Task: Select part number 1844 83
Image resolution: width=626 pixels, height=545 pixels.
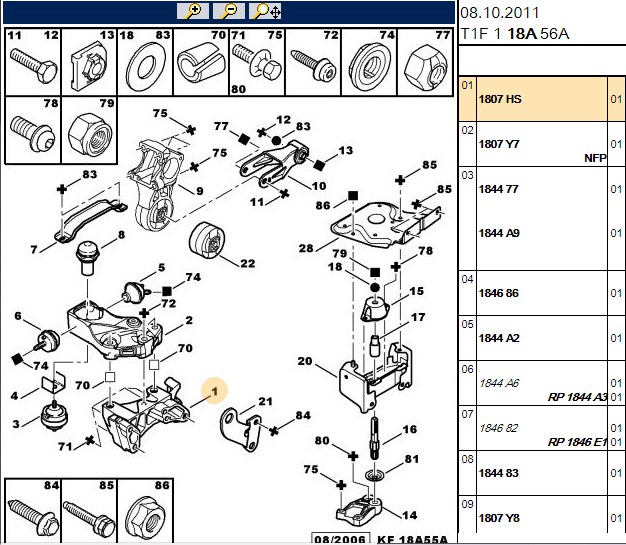Action: coord(498,473)
